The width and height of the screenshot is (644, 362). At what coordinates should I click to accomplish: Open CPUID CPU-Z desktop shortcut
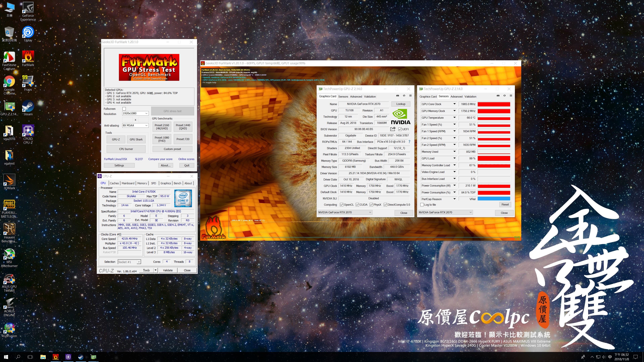point(28,134)
